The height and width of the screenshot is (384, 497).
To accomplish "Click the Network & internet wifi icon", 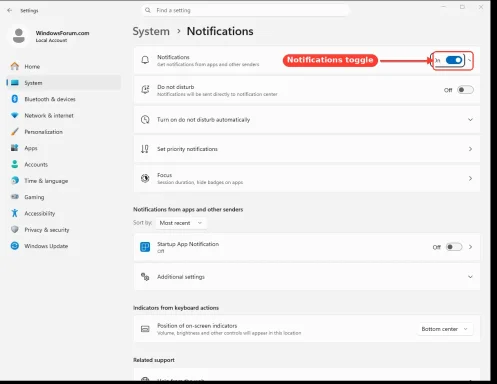I will (x=15, y=115).
